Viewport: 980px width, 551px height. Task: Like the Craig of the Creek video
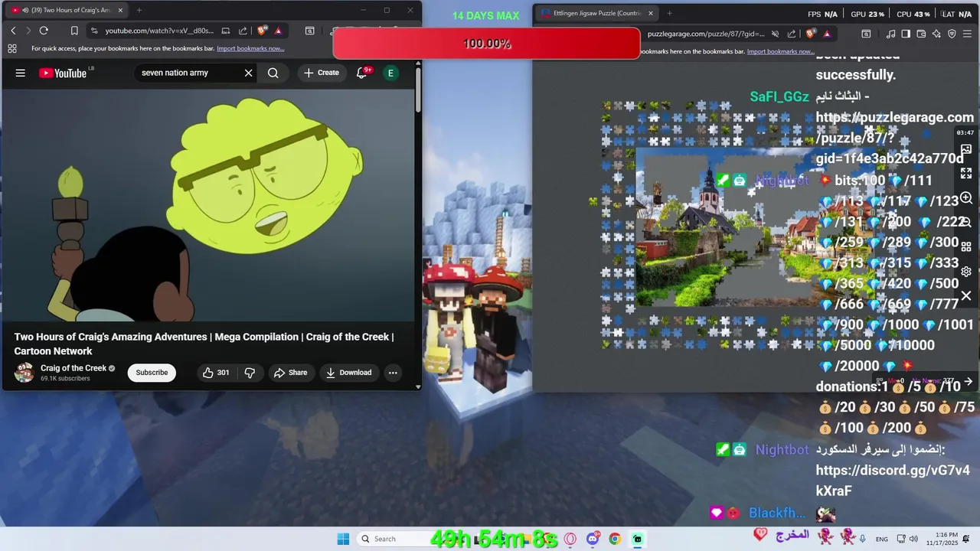point(216,373)
